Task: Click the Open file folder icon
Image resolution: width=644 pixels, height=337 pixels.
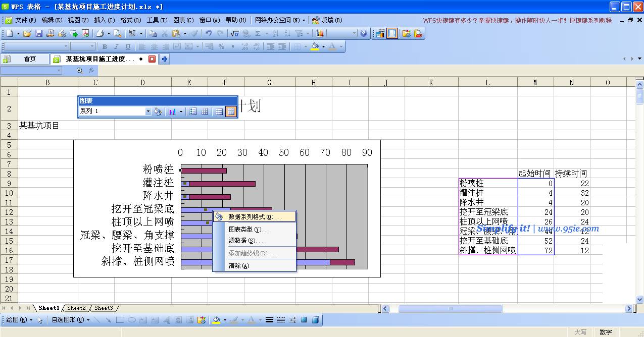Action: pyautogui.click(x=27, y=33)
